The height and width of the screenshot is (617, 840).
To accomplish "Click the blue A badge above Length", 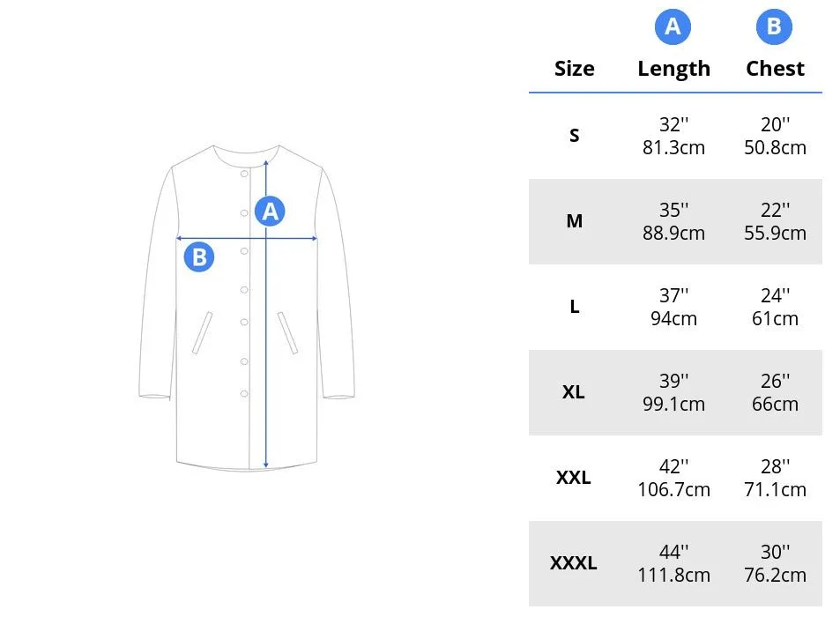I will [x=673, y=26].
